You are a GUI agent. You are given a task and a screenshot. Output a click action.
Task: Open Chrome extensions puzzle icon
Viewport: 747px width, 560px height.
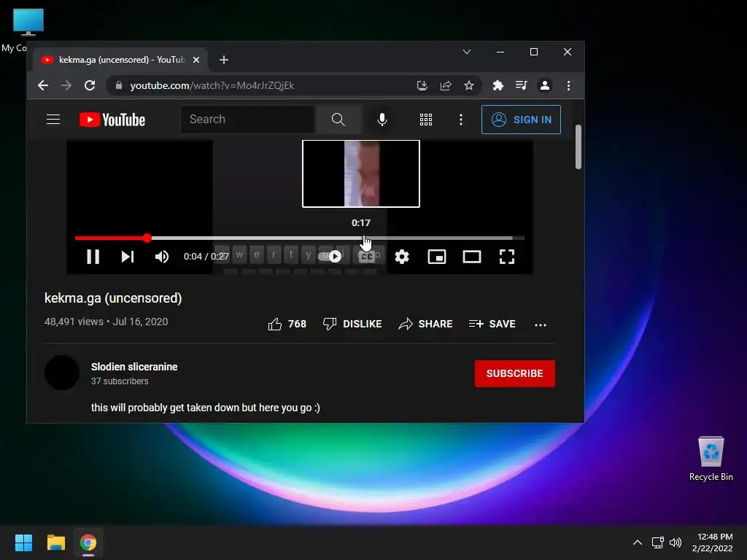(498, 86)
